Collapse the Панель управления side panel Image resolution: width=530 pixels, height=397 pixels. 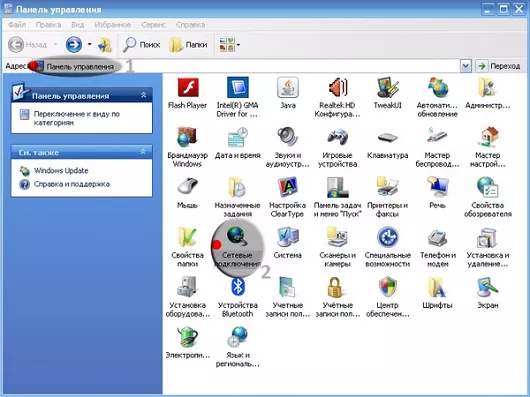(x=143, y=95)
